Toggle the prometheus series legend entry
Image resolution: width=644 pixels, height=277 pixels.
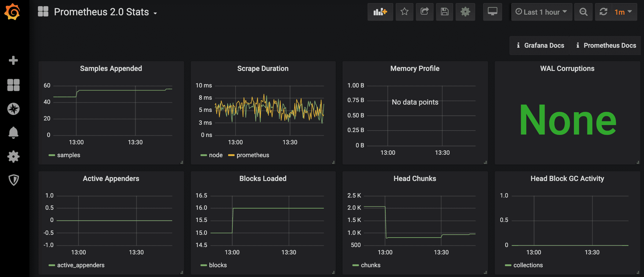click(252, 155)
